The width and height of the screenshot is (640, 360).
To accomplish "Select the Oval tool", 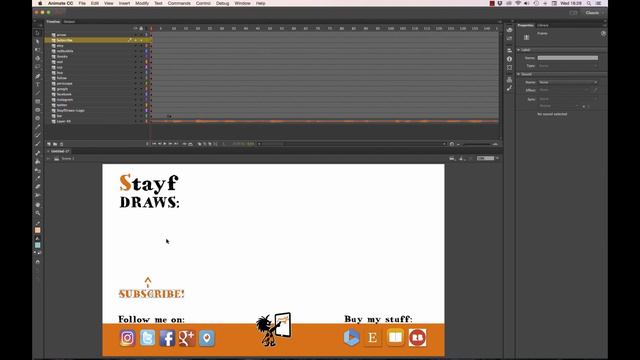I will pos(38,110).
